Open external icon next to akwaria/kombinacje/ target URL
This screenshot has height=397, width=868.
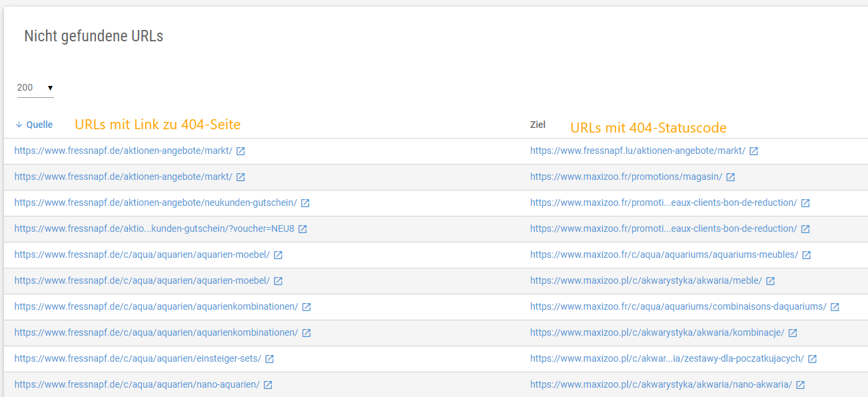pos(793,333)
